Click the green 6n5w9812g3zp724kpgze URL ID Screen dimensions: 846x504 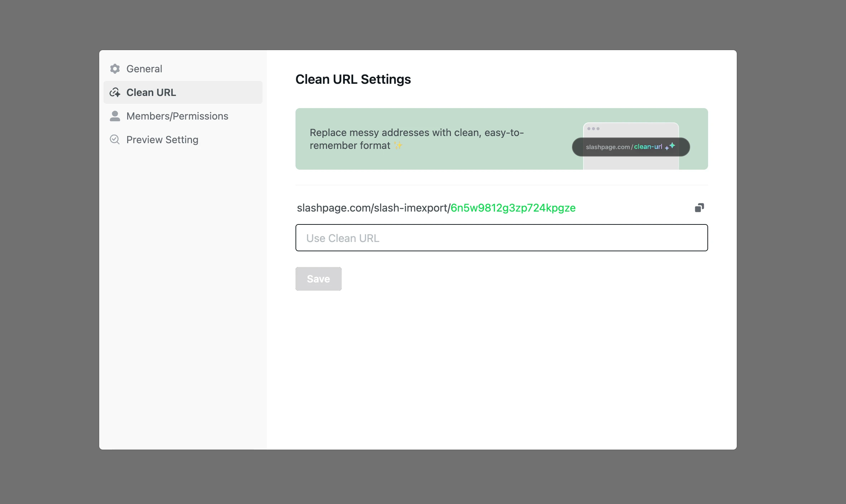pos(513,208)
